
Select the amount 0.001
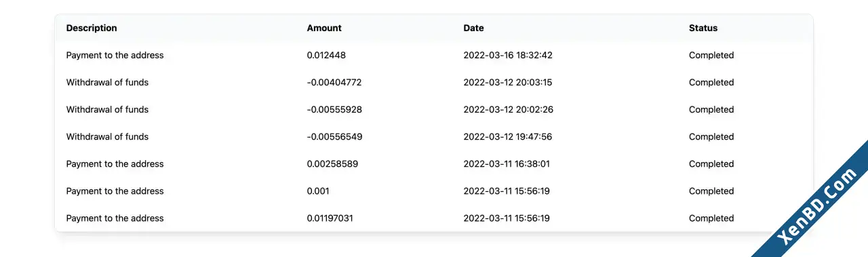coord(318,191)
